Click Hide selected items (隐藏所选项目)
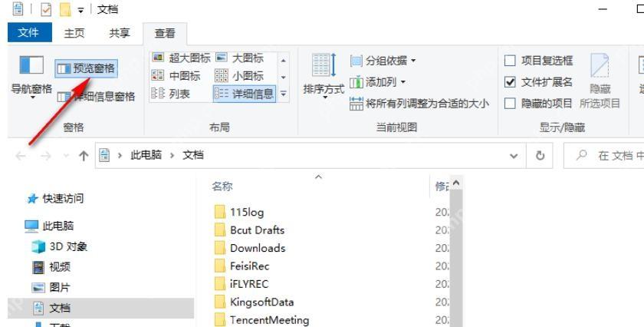The width and height of the screenshot is (644, 327). pos(600,81)
